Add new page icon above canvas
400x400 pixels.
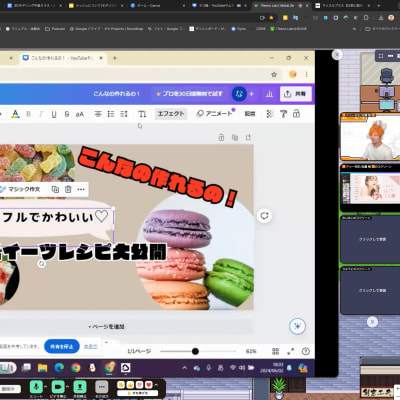point(248,138)
